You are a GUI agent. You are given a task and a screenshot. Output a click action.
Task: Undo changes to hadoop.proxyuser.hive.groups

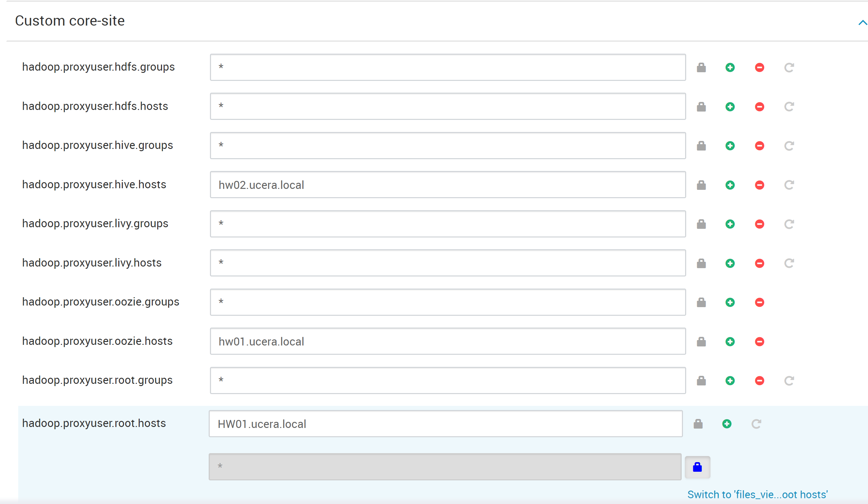789,145
